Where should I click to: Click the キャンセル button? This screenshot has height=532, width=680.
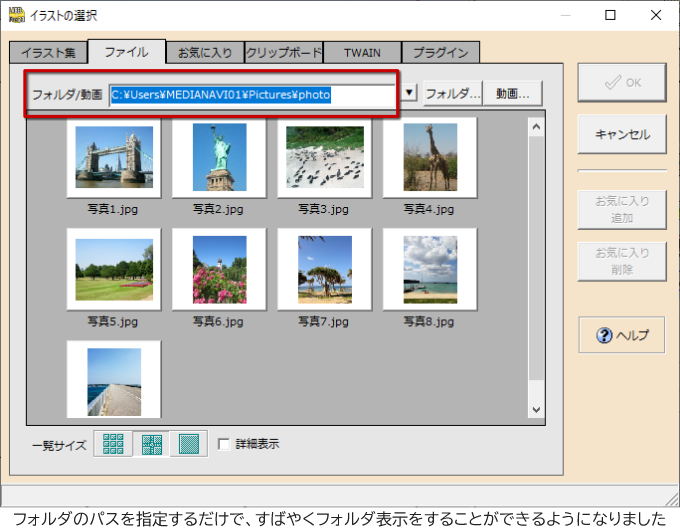click(x=621, y=134)
